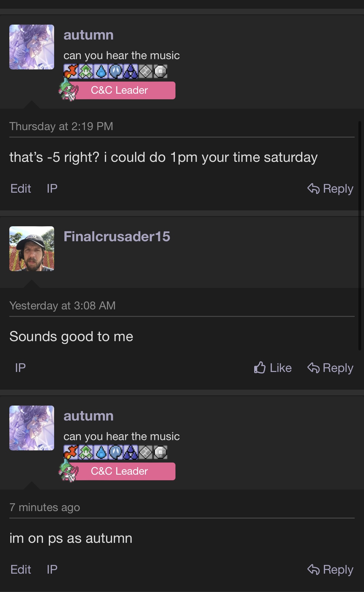The width and height of the screenshot is (364, 592).
Task: Open the "Yesterday at 3:08 AM" timestamp link
Action: pyautogui.click(x=63, y=306)
